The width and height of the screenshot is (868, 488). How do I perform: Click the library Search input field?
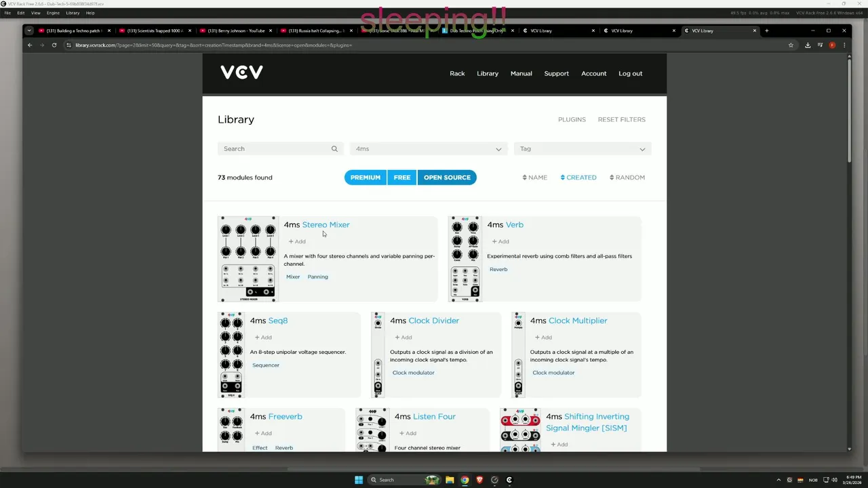(279, 148)
